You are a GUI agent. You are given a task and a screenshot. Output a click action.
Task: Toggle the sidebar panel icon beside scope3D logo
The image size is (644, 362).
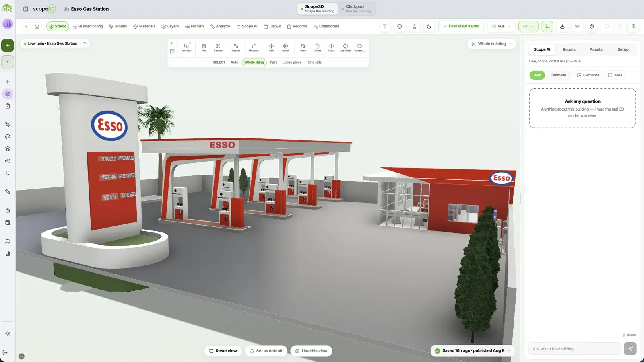26,9
